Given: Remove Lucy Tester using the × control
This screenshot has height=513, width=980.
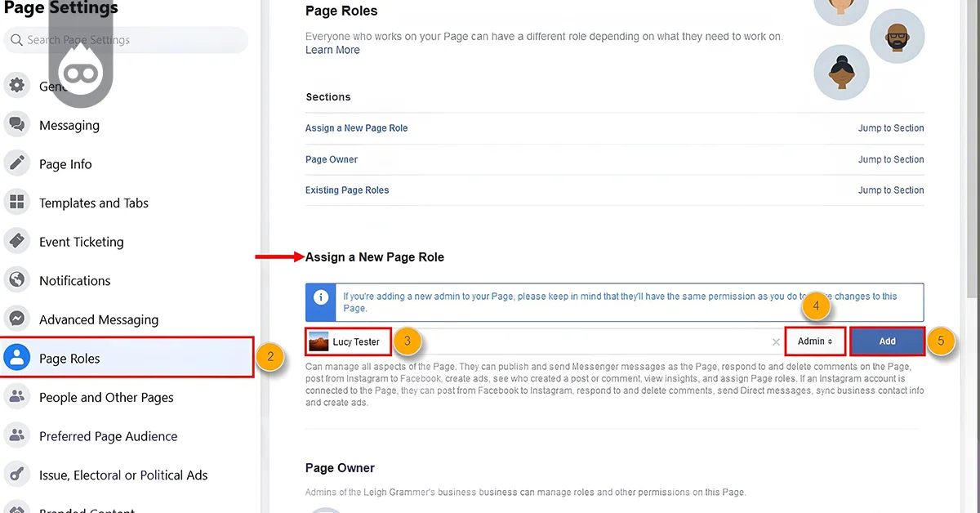Looking at the screenshot, I should tap(776, 341).
